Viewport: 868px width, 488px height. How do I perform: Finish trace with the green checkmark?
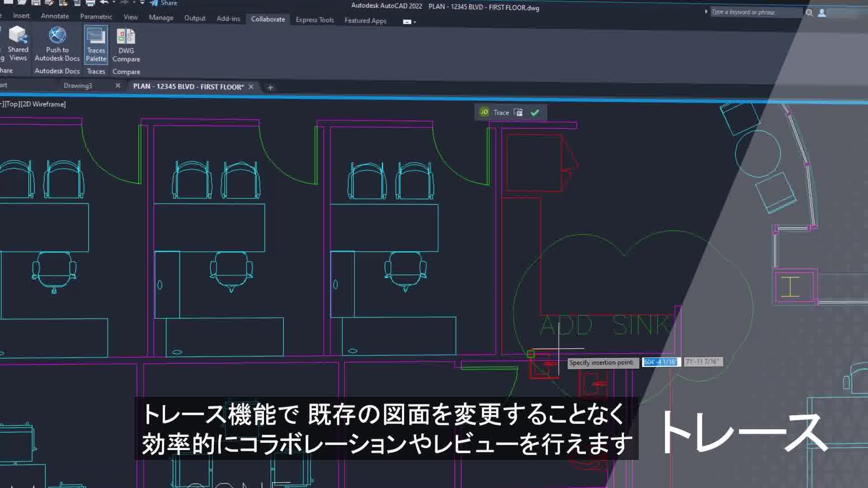coord(535,113)
